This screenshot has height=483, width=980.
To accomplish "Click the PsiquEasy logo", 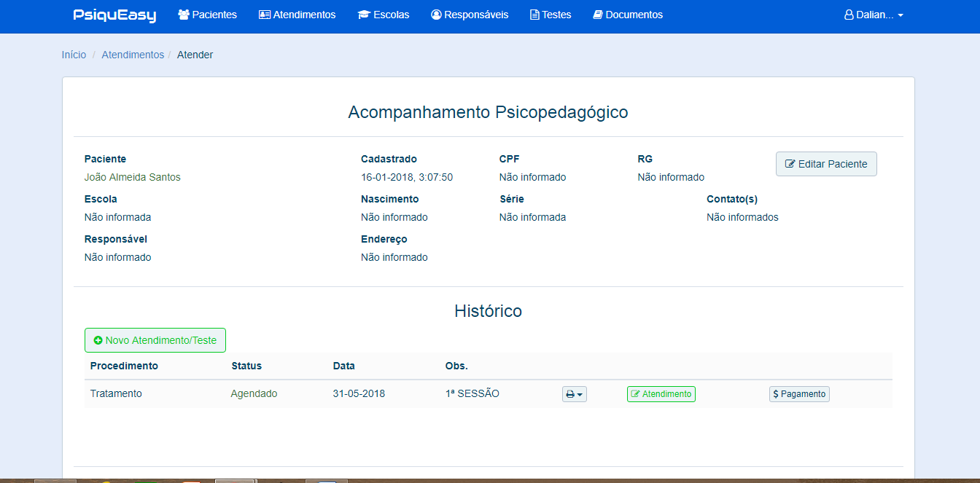I will [x=114, y=15].
